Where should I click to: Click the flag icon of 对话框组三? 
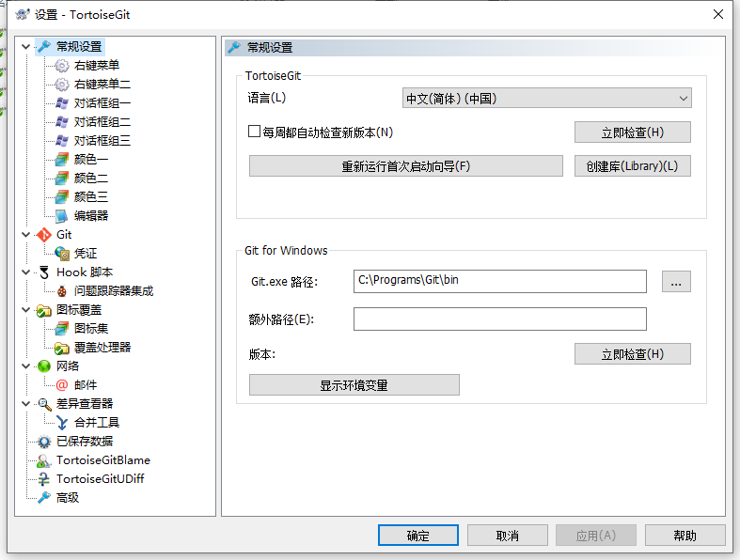point(62,141)
